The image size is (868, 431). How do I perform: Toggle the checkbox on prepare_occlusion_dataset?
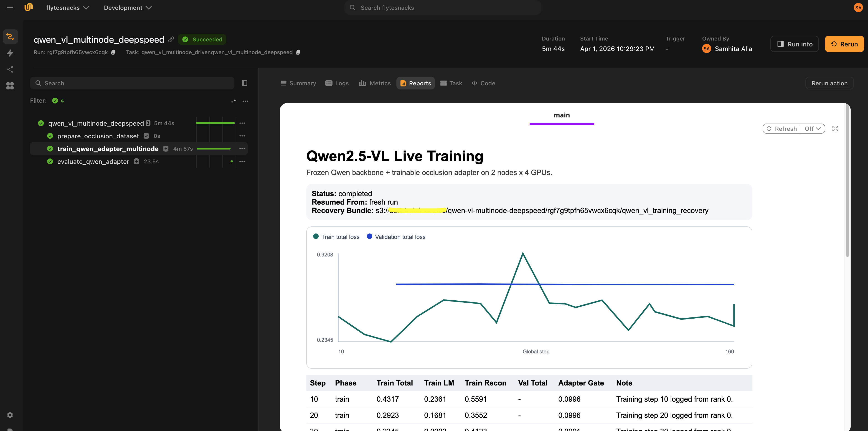coord(146,136)
